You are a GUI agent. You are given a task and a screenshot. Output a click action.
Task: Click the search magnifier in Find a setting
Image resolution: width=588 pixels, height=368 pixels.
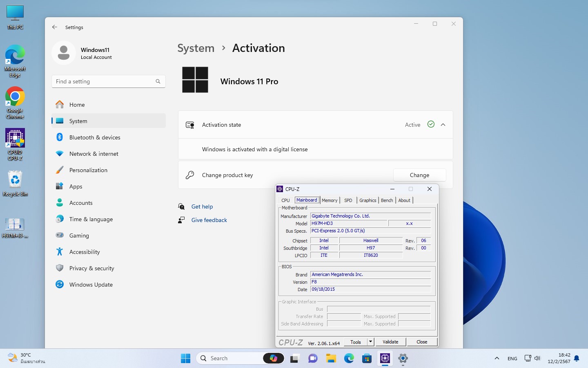158,81
